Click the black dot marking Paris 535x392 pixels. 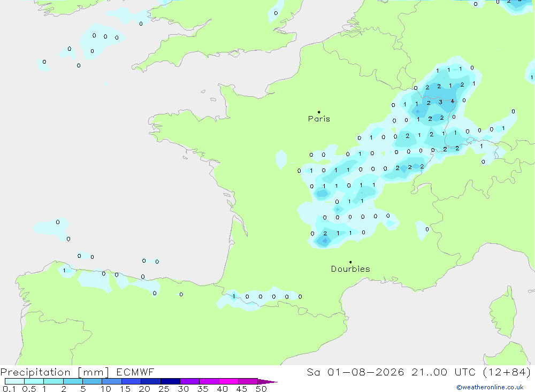coord(319,112)
